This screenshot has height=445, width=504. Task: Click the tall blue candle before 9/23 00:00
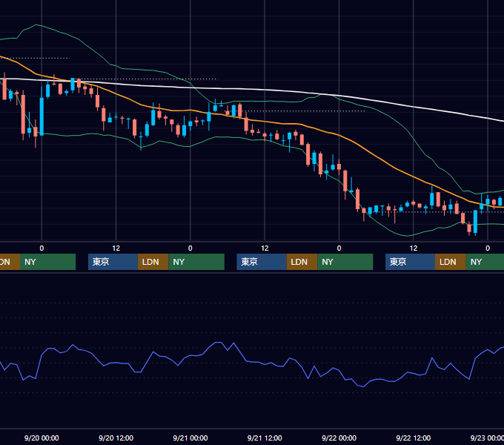click(475, 222)
